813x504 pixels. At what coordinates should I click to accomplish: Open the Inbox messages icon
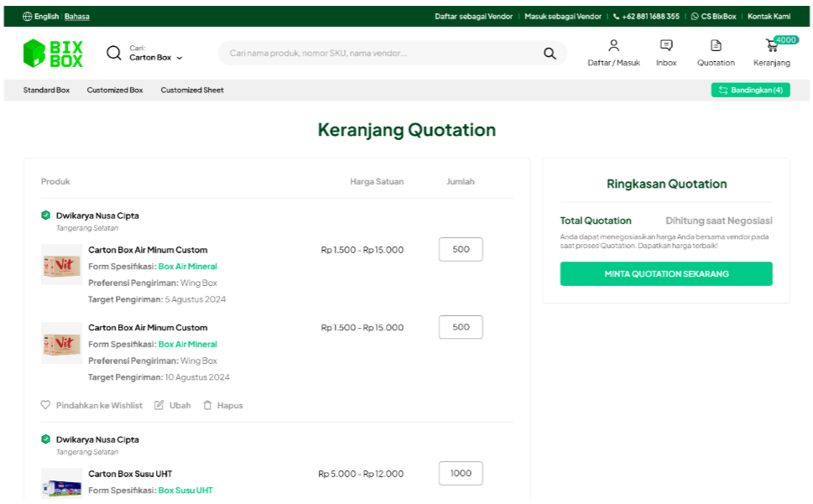point(666,46)
